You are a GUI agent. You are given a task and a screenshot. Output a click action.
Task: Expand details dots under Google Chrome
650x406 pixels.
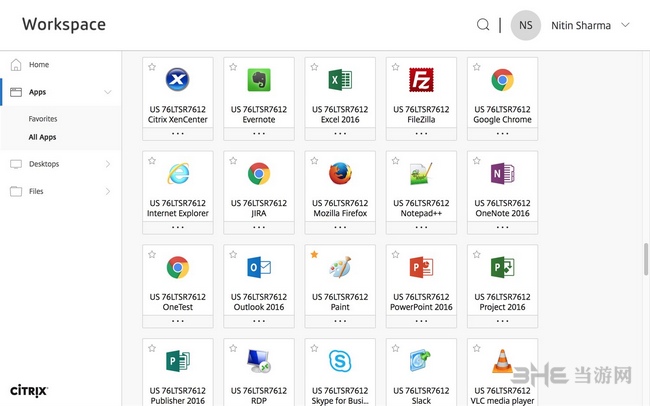point(502,134)
